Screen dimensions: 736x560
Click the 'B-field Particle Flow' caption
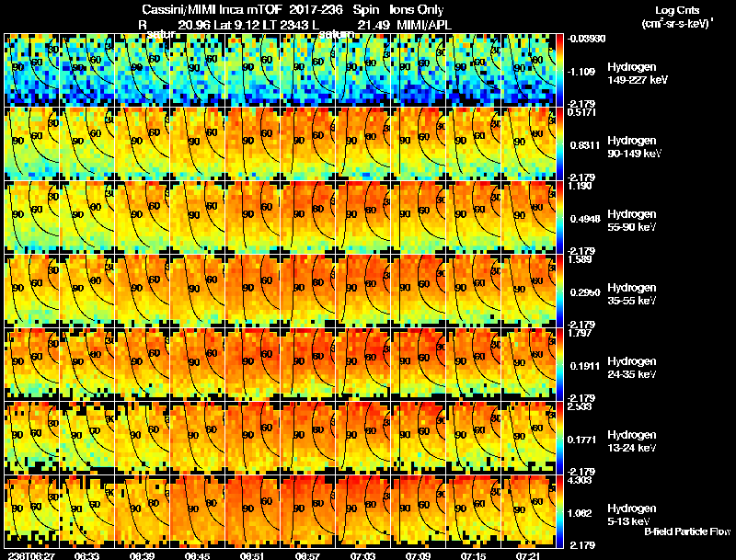click(687, 531)
